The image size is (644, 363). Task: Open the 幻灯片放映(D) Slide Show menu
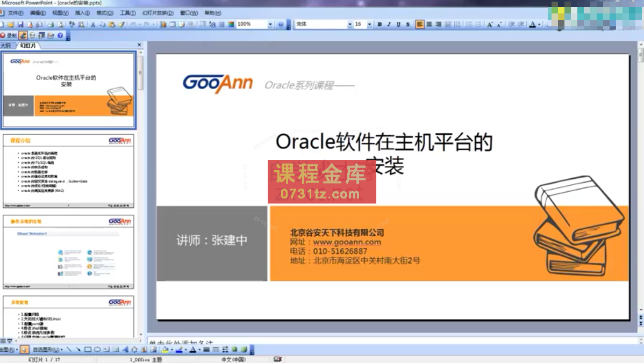[158, 13]
